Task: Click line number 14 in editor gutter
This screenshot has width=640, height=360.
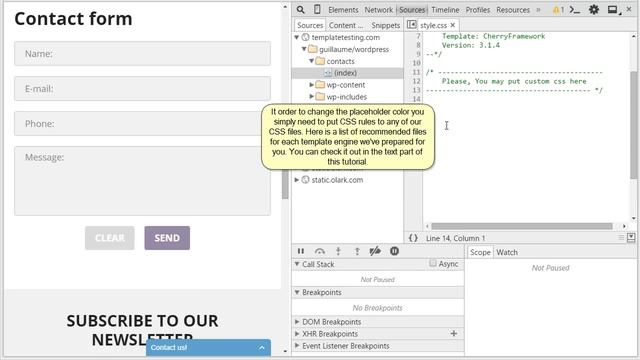Action: point(416,99)
